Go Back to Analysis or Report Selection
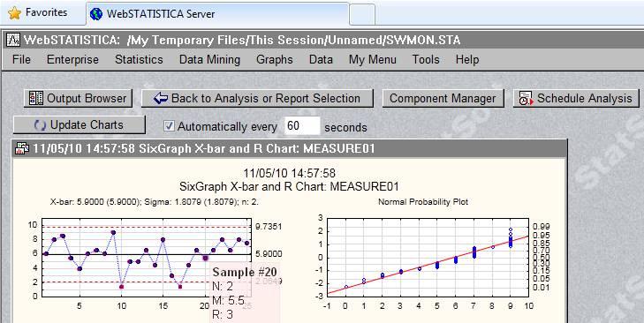 click(x=257, y=99)
